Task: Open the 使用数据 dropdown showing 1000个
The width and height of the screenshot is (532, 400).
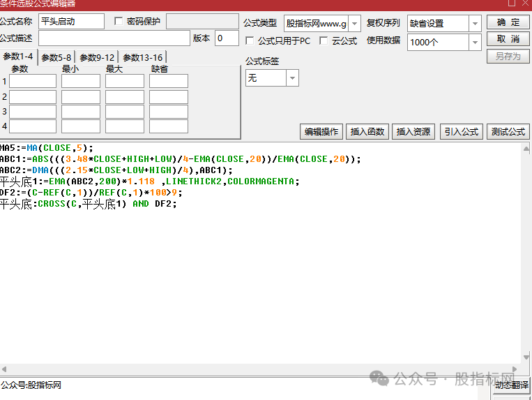Action: 475,43
